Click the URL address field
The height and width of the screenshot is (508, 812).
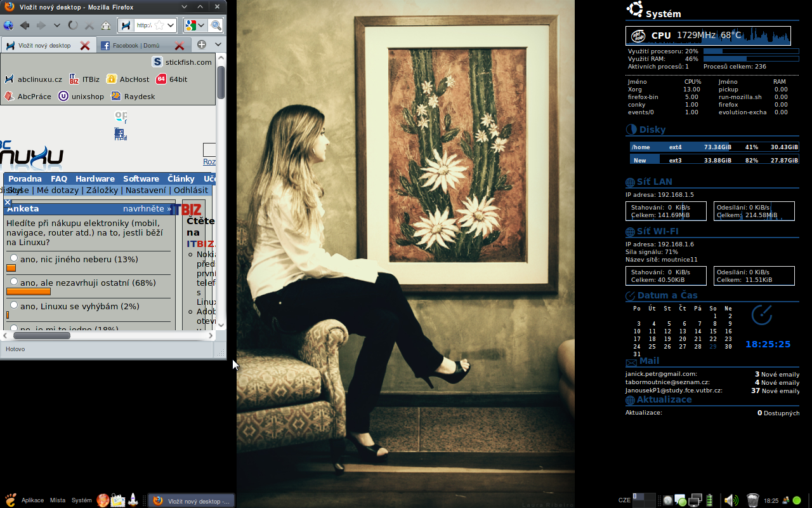click(x=144, y=25)
